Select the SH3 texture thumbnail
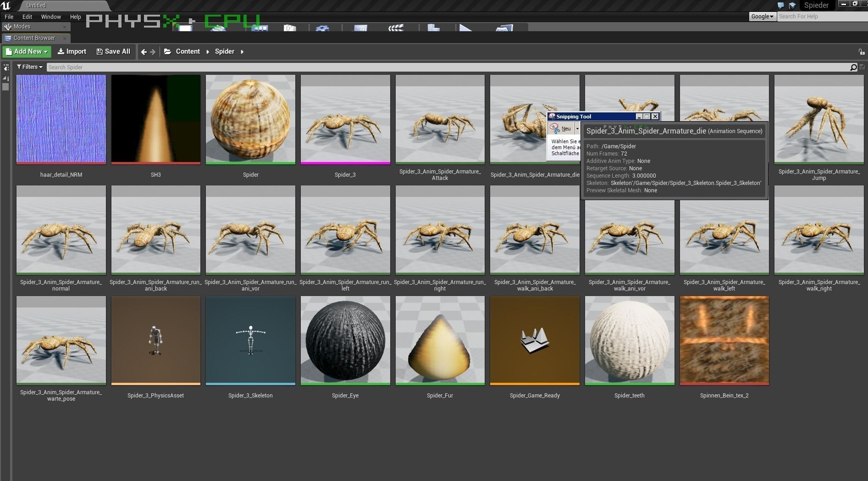Viewport: 868px width, 481px height. coord(156,119)
